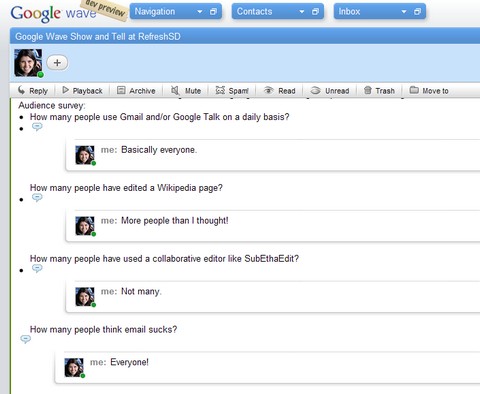The image size is (480, 394).
Task: Click the 'Not many.' reply text
Action: pyautogui.click(x=141, y=292)
